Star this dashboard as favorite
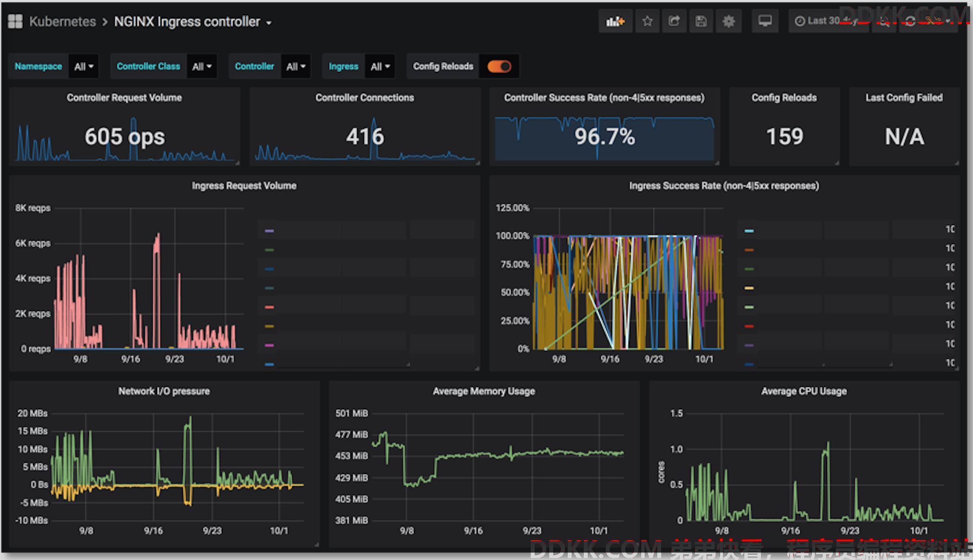The image size is (973, 560). tap(648, 21)
